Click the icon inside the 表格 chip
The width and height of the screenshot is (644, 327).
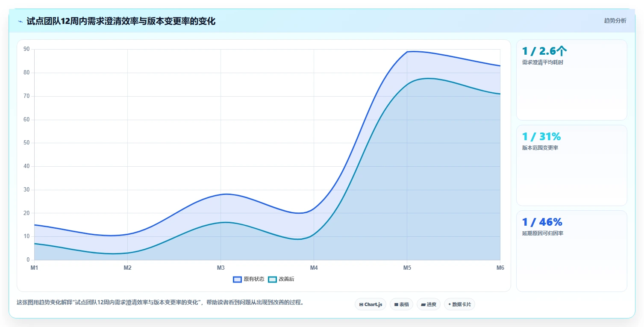coord(396,305)
